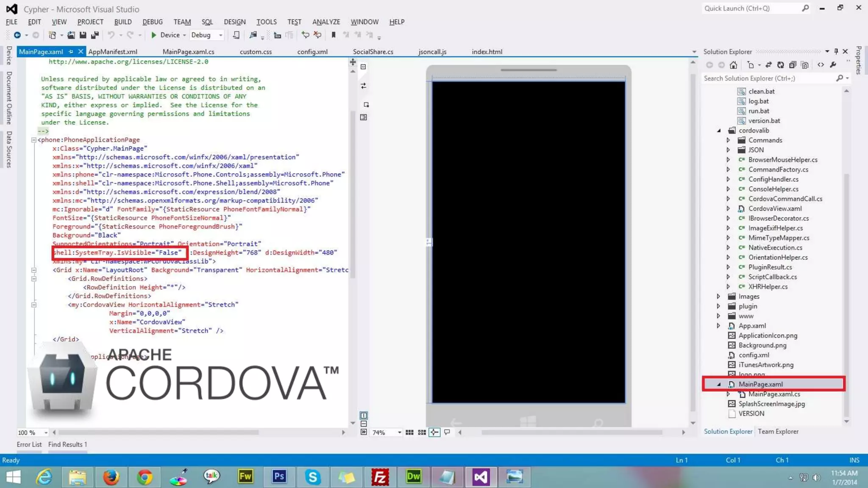
Task: Open the DEBUG menu
Action: [x=153, y=22]
